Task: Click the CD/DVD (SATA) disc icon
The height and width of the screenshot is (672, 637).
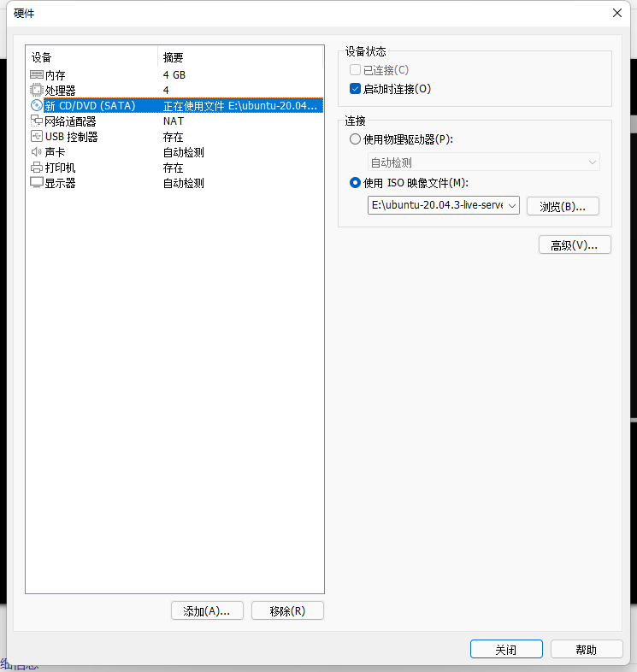Action: pyautogui.click(x=37, y=106)
